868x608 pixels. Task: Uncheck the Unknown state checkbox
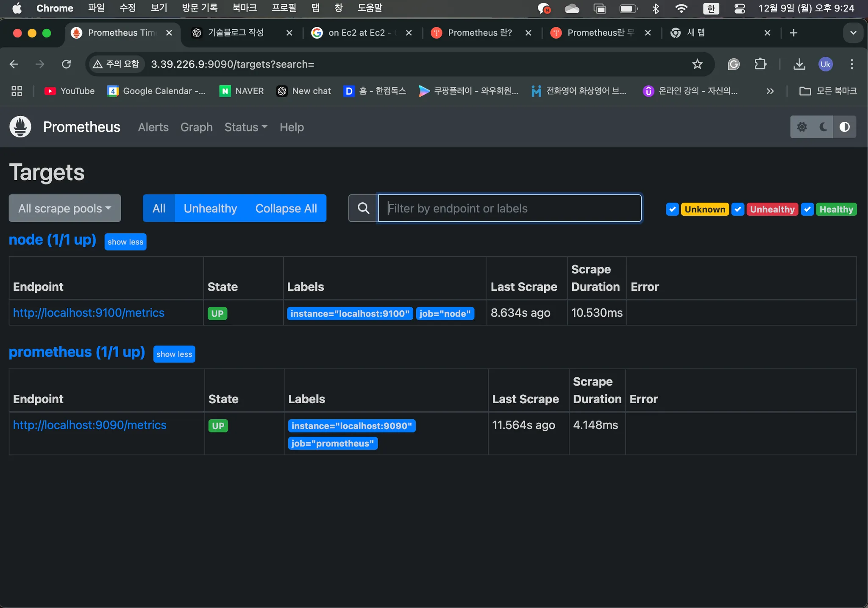click(x=672, y=209)
